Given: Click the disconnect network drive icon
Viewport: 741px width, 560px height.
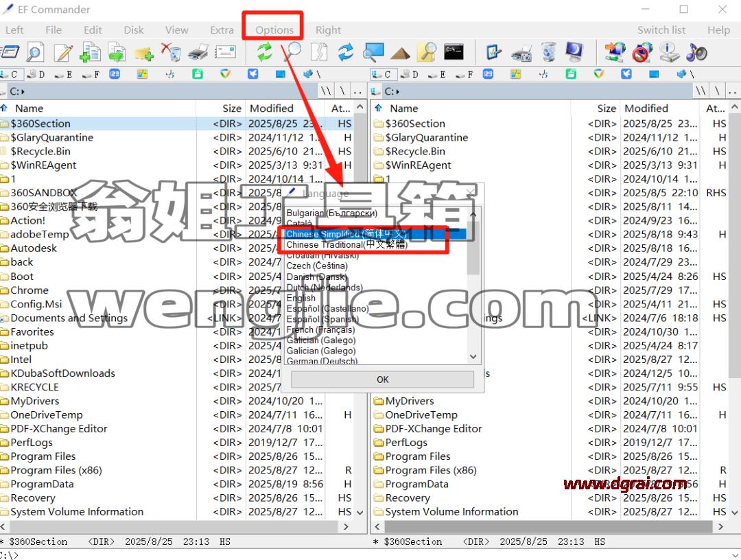Looking at the screenshot, I should tap(642, 52).
